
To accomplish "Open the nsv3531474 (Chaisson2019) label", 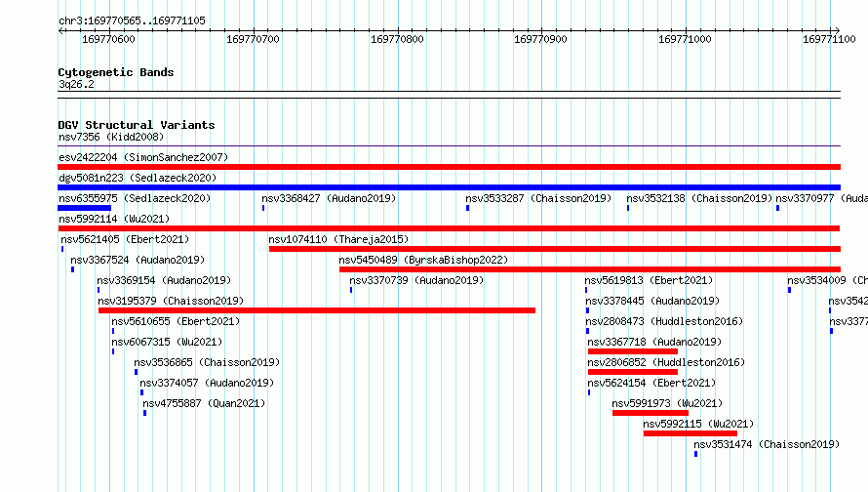I will pyautogui.click(x=767, y=444).
